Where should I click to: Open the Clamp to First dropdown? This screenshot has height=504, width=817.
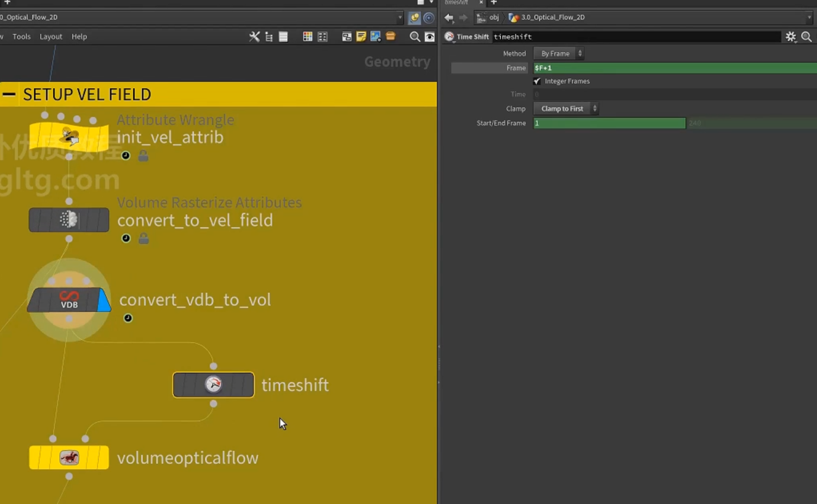pos(566,109)
